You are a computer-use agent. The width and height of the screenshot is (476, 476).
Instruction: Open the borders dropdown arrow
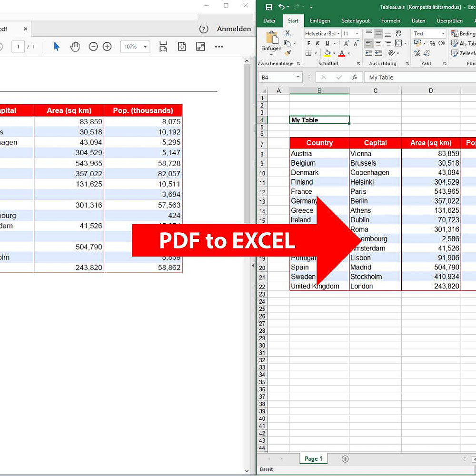(x=316, y=53)
